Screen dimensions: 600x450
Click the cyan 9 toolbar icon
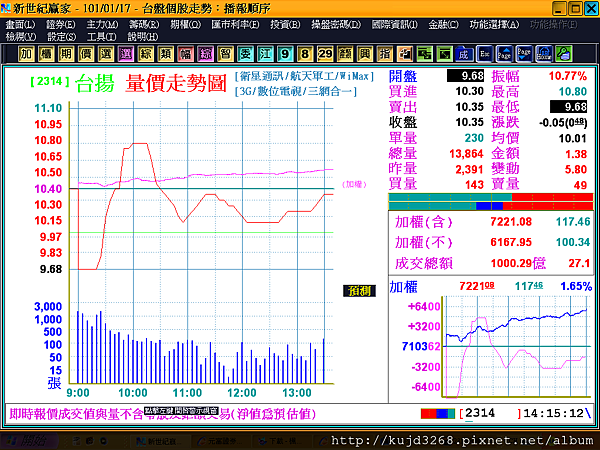tap(285, 54)
